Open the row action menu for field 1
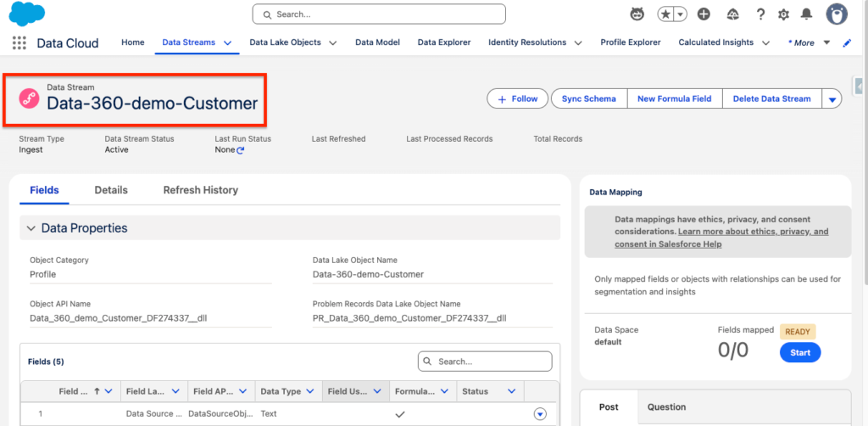The width and height of the screenshot is (868, 426). click(540, 414)
